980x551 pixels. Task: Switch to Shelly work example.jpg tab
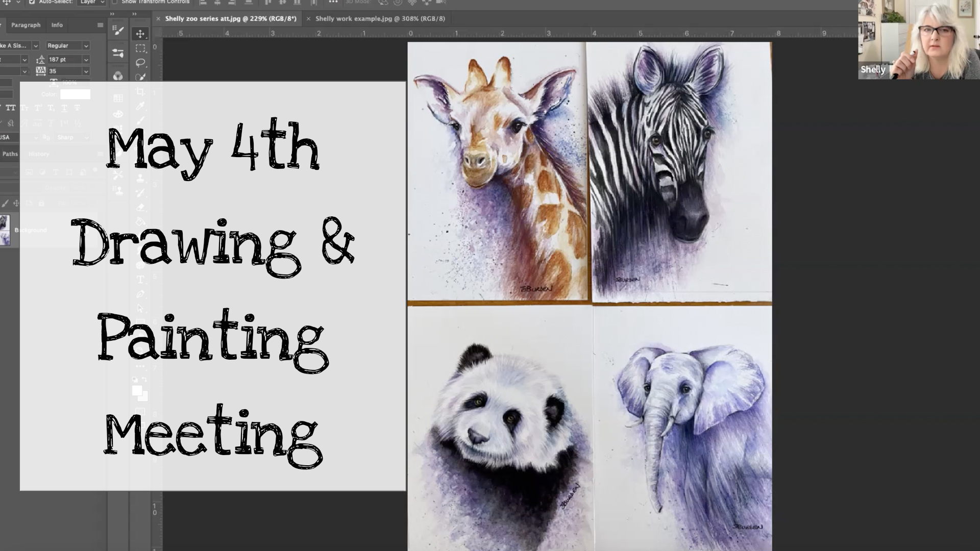pyautogui.click(x=380, y=19)
